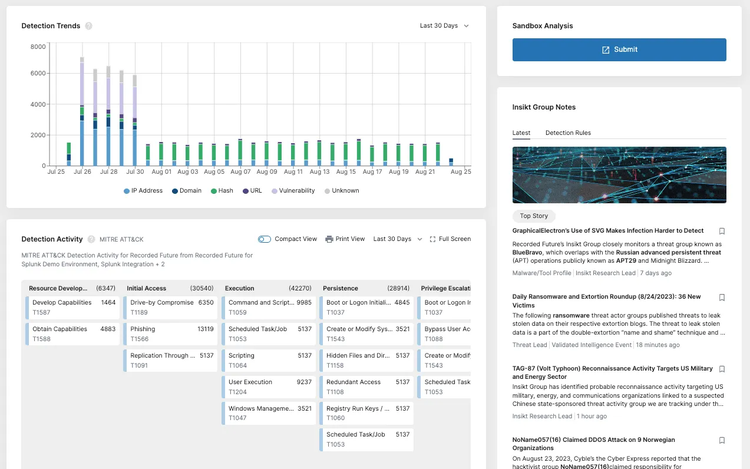This screenshot has height=469, width=750.
Task: Click the Hash legend color swatch
Action: (212, 190)
